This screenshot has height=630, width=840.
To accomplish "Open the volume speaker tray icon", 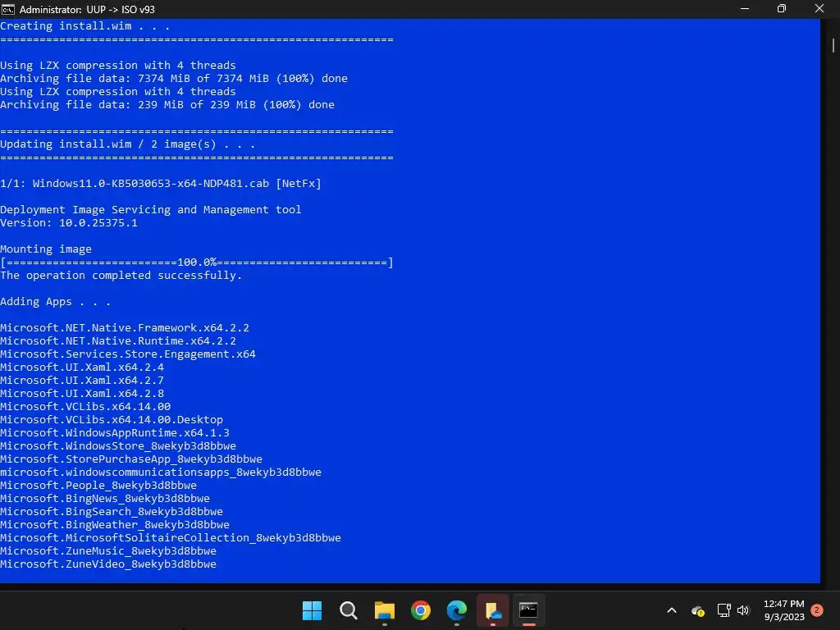I will [x=743, y=610].
